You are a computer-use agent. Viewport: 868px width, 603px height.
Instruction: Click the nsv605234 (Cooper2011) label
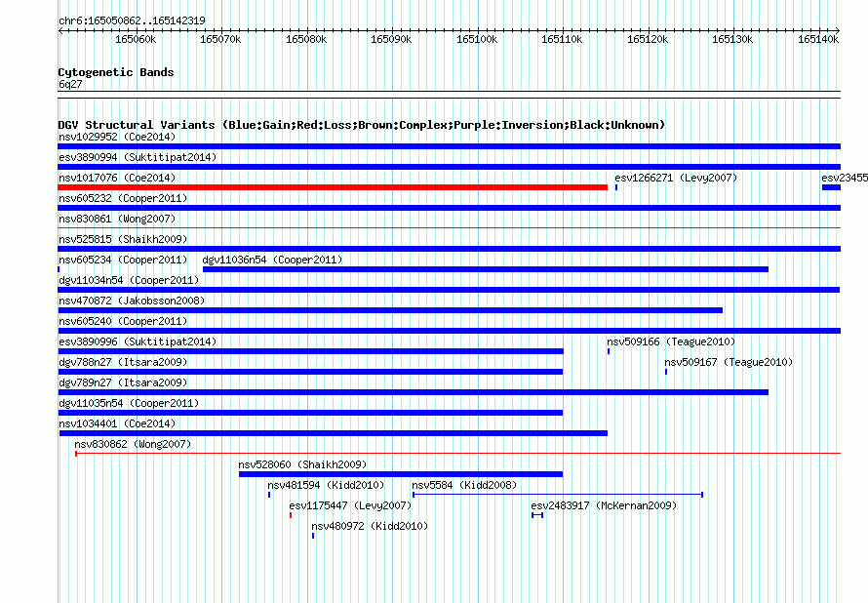[123, 260]
